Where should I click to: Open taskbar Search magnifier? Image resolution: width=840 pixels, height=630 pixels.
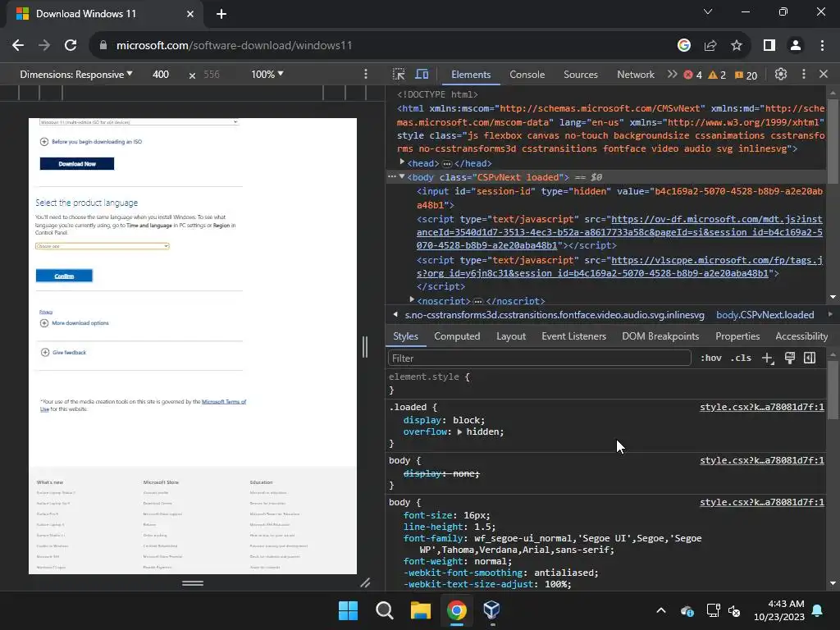pos(385,610)
